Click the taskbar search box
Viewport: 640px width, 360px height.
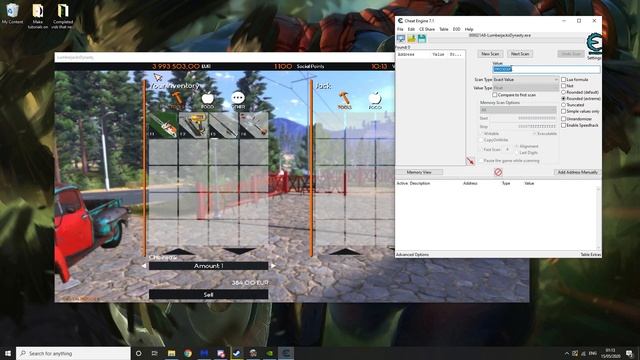pos(73,353)
